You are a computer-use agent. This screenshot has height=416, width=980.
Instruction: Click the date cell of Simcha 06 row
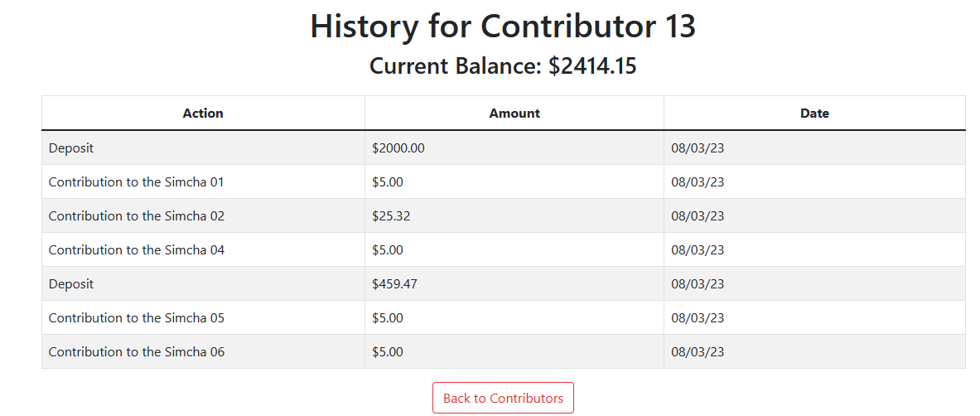pos(814,351)
